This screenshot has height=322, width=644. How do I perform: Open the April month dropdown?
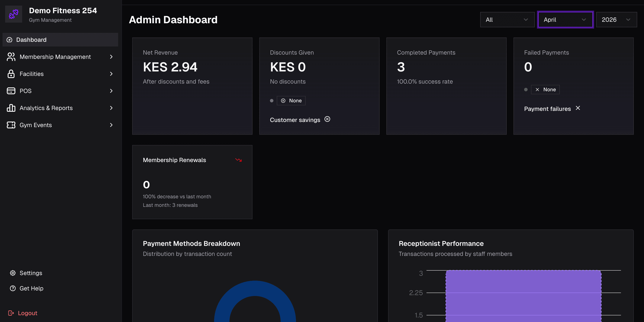pyautogui.click(x=565, y=19)
